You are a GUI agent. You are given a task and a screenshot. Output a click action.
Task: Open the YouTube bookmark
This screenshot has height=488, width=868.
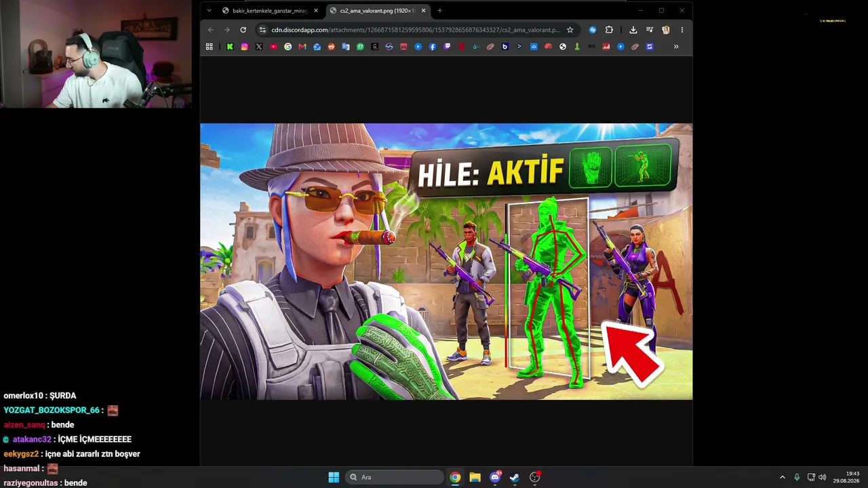click(x=273, y=47)
